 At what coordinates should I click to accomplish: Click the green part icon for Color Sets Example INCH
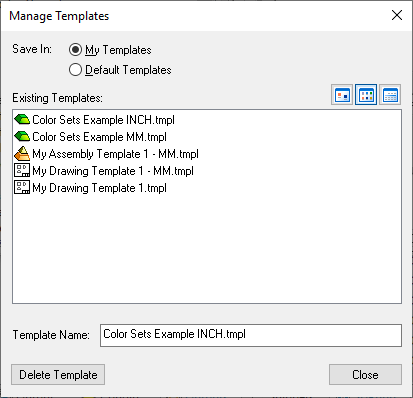coord(22,119)
